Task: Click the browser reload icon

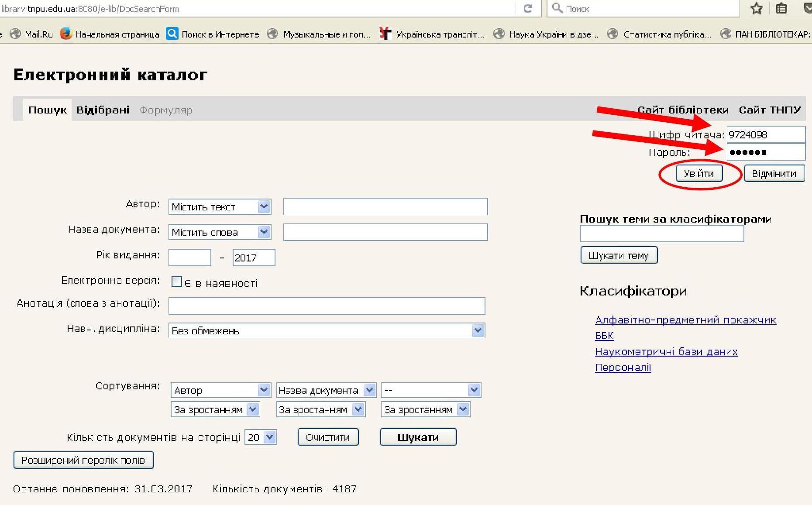Action: click(528, 8)
